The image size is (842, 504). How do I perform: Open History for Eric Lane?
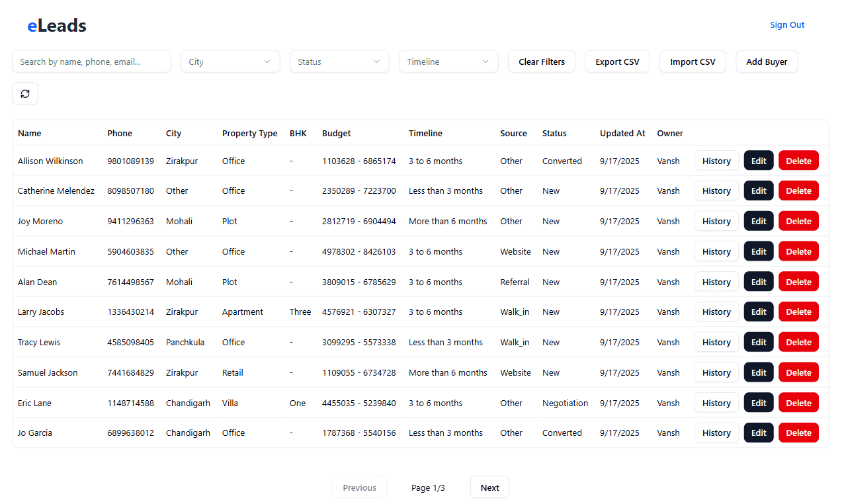point(716,402)
